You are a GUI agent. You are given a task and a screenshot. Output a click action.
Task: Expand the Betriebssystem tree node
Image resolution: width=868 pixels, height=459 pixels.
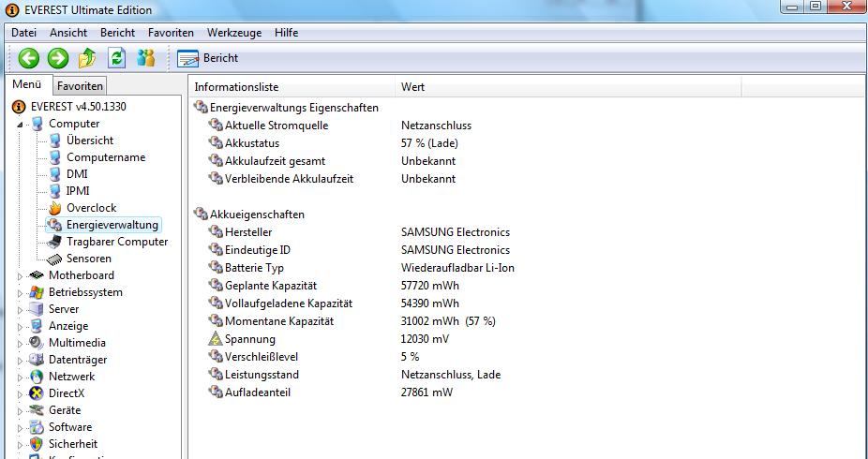pos(20,293)
